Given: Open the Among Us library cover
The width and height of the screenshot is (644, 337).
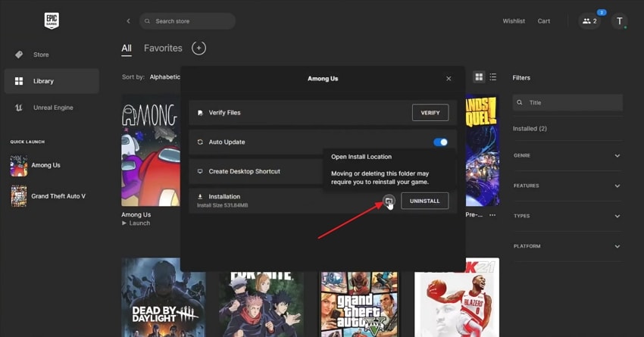Looking at the screenshot, I should (151, 150).
